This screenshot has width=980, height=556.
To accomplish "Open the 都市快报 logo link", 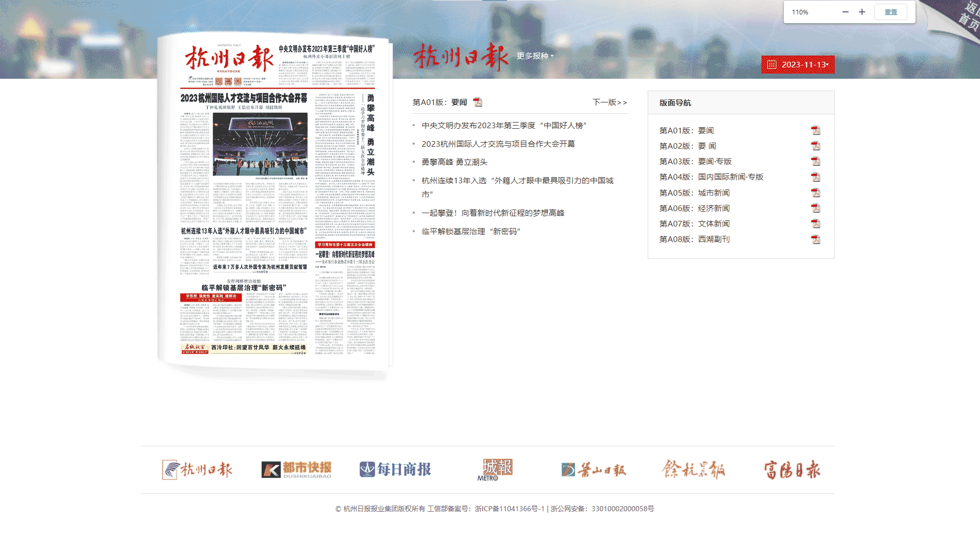I will coord(296,469).
